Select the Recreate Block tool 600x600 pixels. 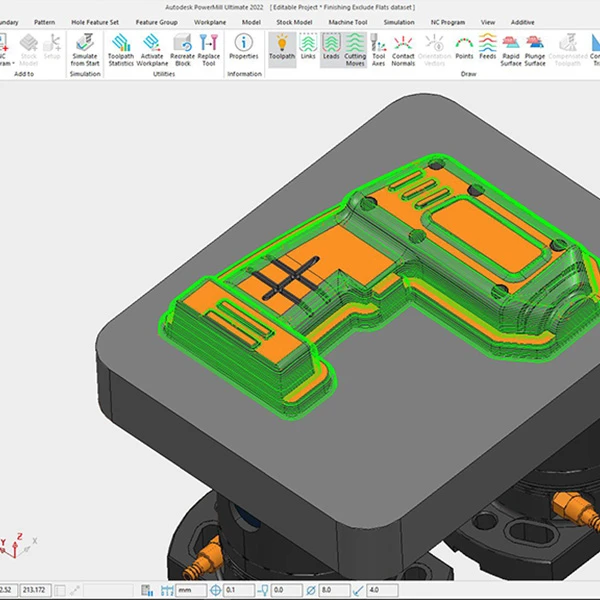[x=182, y=50]
